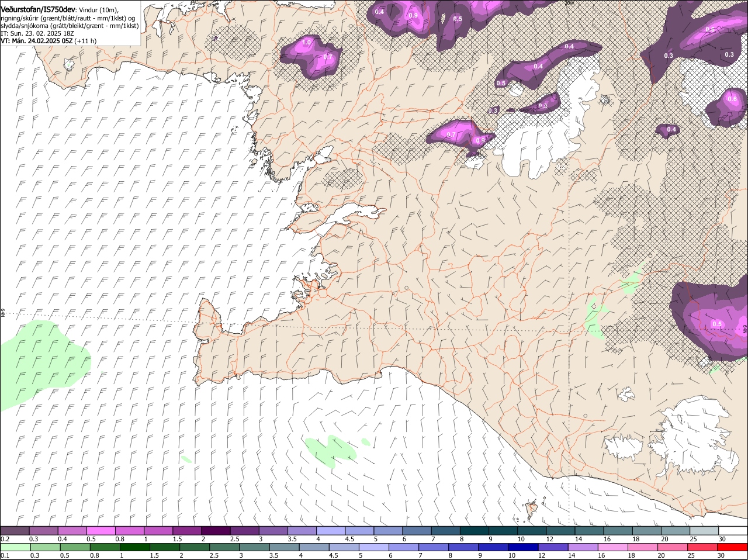Click the green rain patch off the south coast
Screen dimensions: 748x560
[331, 450]
